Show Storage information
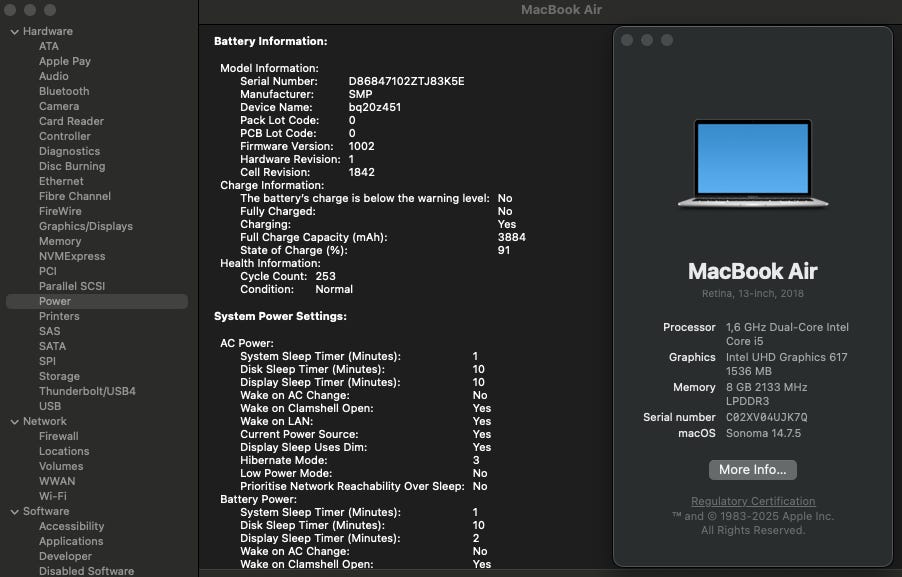902x577 pixels. [59, 376]
